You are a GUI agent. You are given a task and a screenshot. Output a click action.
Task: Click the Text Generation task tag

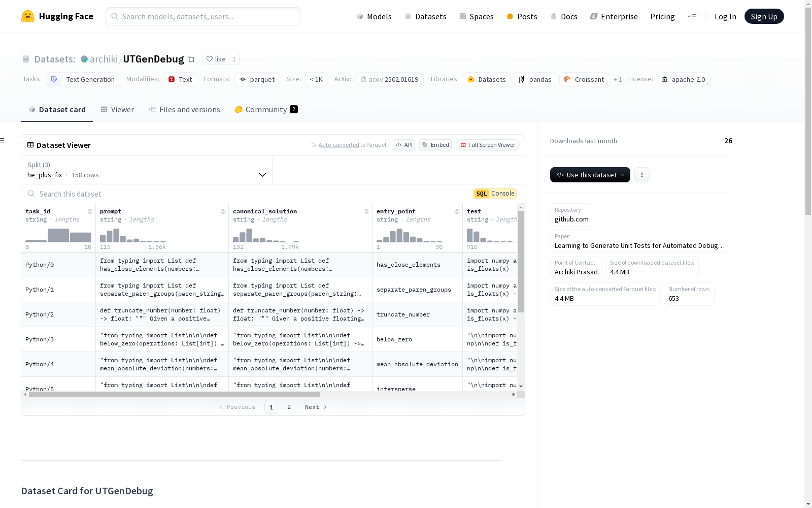(83, 79)
